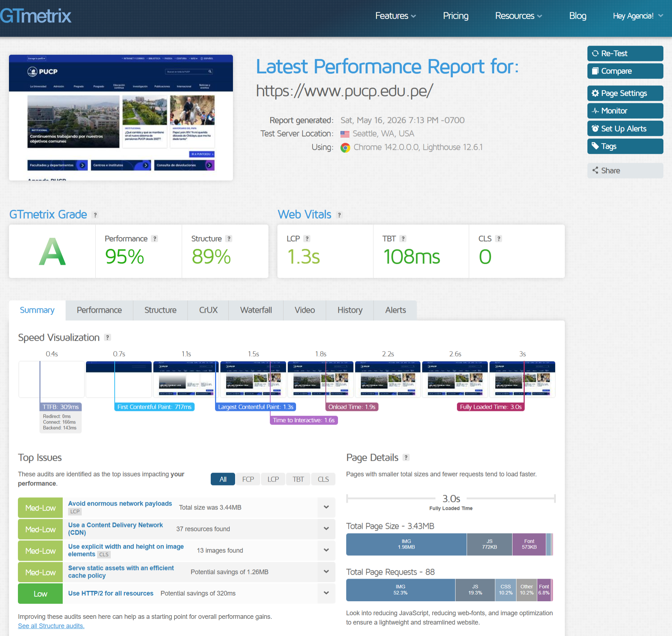This screenshot has width=672, height=636.
Task: Go to the Blog
Action: [577, 16]
